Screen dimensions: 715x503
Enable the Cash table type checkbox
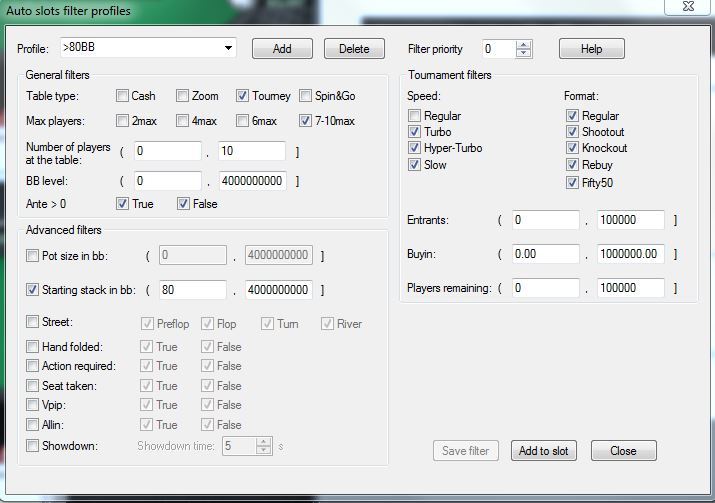pyautogui.click(x=122, y=96)
